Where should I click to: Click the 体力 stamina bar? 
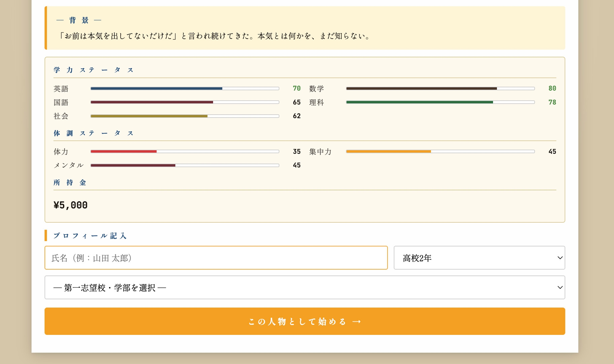point(184,151)
